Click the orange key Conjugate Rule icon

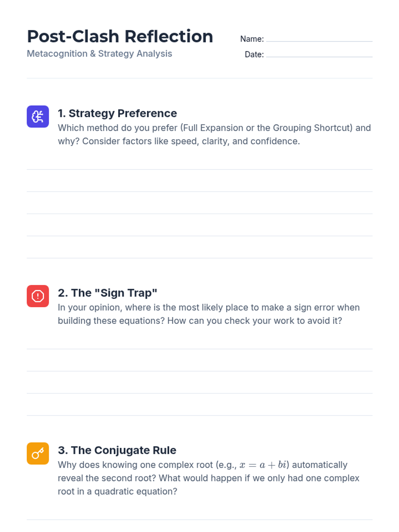38,453
